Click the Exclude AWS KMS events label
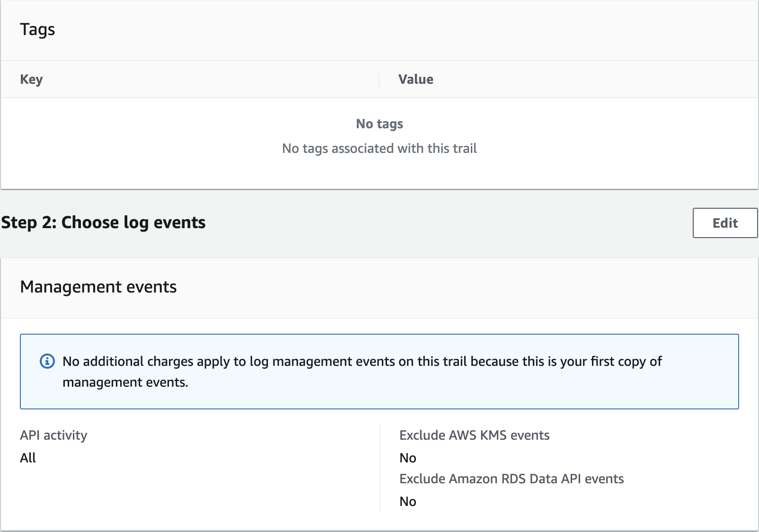 (x=474, y=435)
